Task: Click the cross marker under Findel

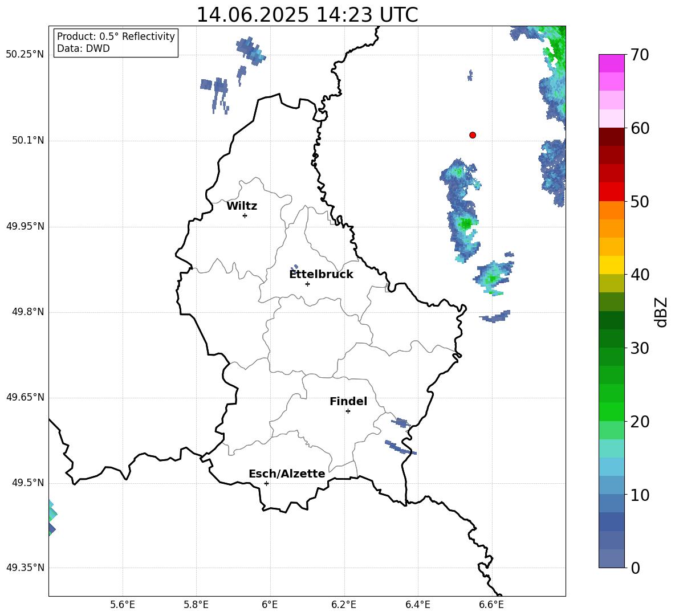Action: [348, 411]
